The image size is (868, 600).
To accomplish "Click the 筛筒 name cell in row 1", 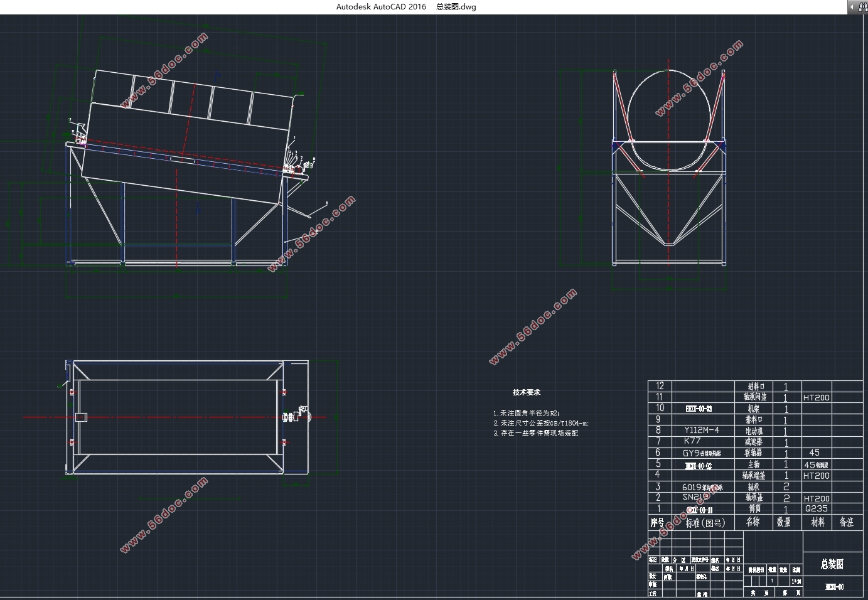I will (x=754, y=509).
